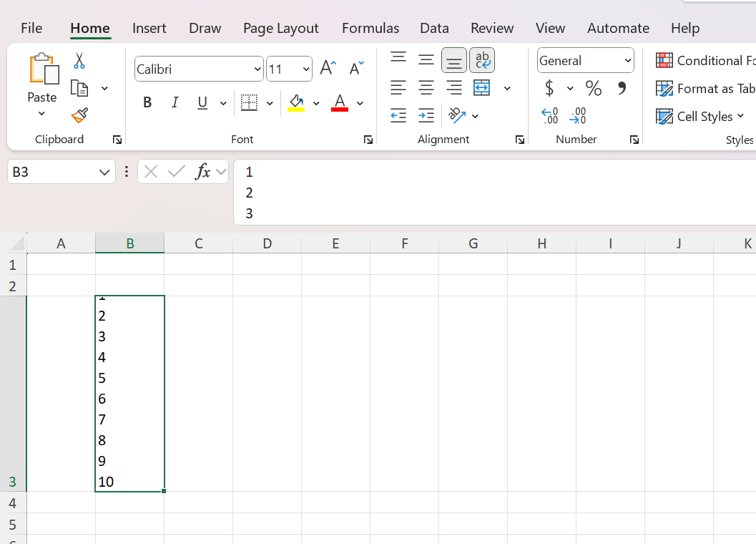
Task: Cut the selection with the scissors icon
Action: pyautogui.click(x=79, y=60)
